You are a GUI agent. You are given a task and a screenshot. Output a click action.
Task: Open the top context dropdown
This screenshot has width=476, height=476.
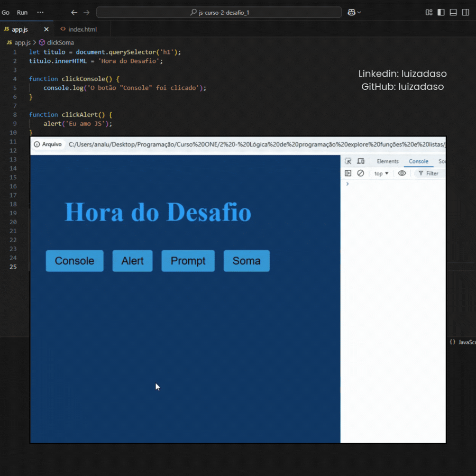click(381, 173)
